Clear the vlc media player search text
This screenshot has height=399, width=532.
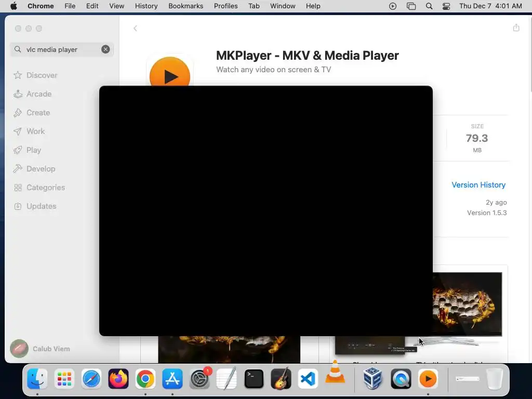click(x=105, y=49)
